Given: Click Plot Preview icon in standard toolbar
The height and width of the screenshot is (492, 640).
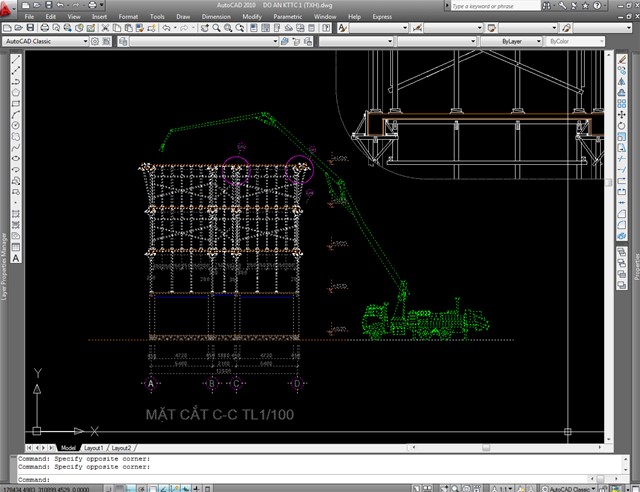Looking at the screenshot, I should (x=56, y=28).
